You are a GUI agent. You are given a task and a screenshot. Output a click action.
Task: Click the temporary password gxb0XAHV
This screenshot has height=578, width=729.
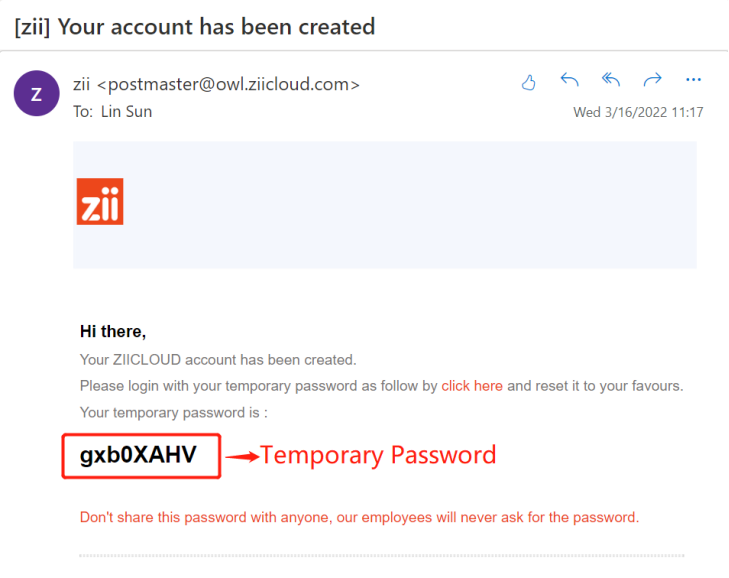click(x=139, y=456)
